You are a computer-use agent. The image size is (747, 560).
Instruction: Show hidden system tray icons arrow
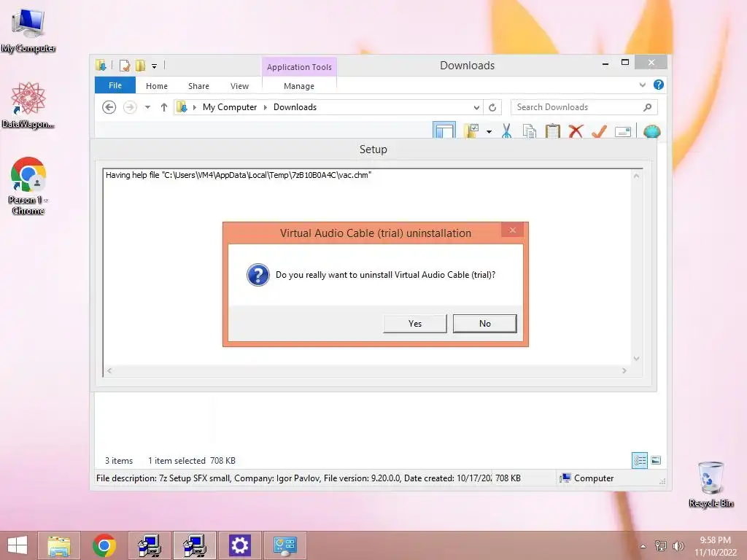[643, 545]
